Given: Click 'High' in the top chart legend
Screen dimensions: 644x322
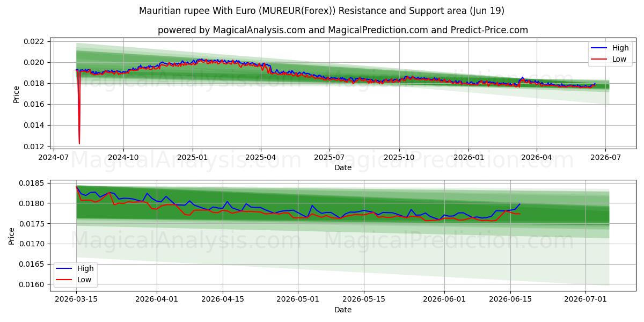Looking at the screenshot, I should coord(620,48).
